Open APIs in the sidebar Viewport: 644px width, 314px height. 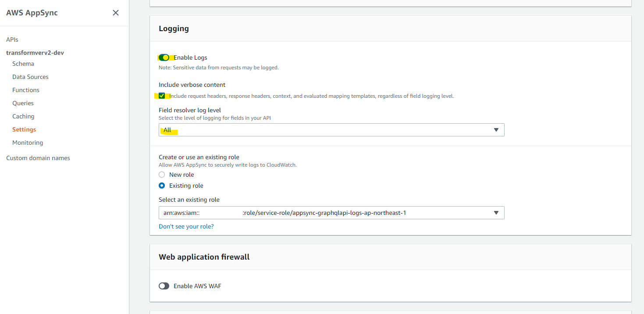point(12,39)
